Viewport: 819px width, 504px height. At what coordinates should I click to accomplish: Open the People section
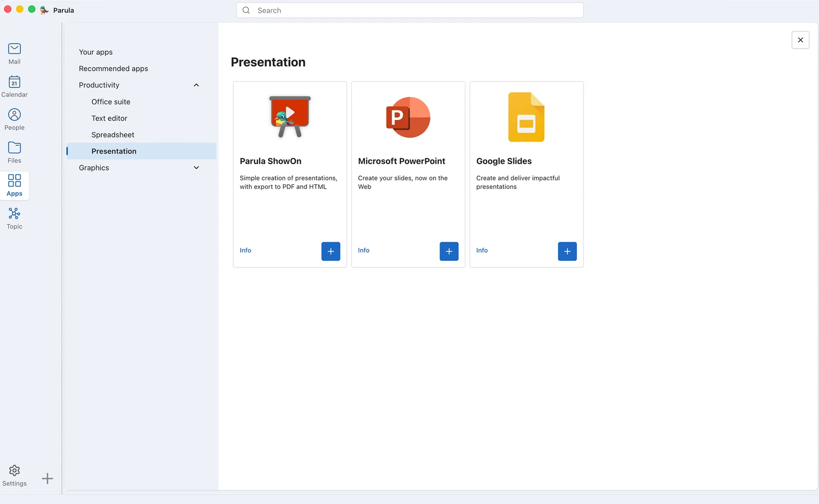click(14, 120)
